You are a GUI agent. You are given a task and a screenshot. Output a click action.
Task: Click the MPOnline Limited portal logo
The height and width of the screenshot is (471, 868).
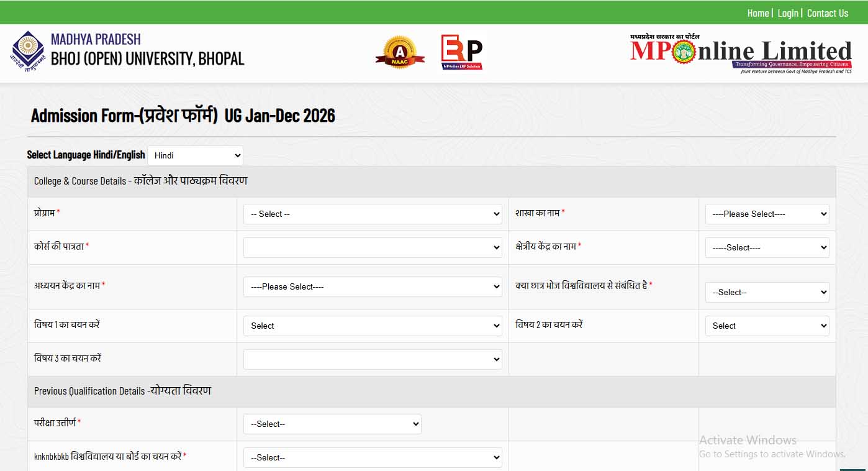[739, 53]
